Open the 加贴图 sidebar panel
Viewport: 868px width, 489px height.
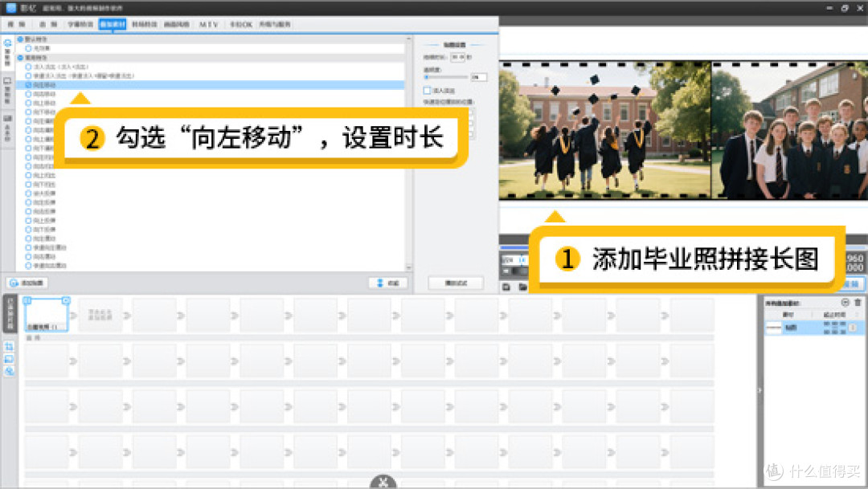pos(7,52)
